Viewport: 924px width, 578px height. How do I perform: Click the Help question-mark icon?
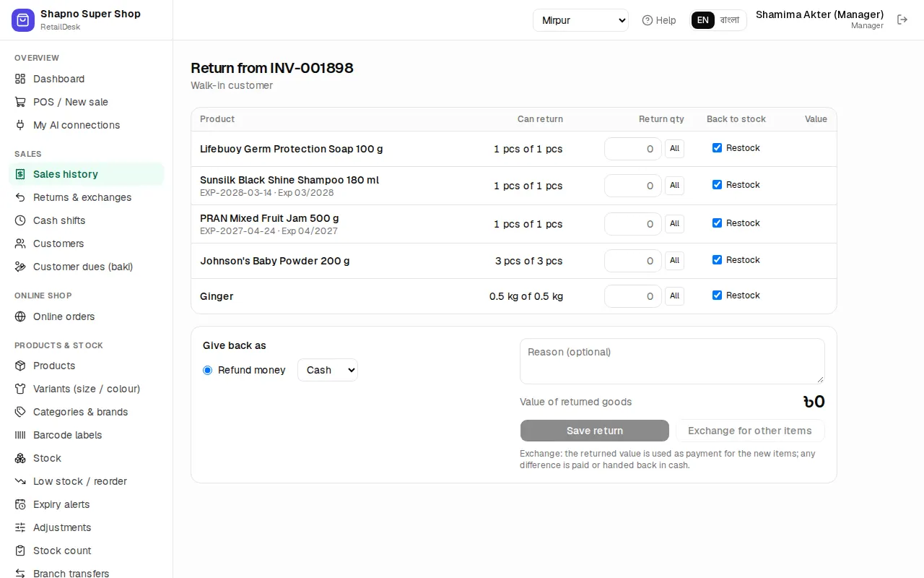click(x=648, y=20)
